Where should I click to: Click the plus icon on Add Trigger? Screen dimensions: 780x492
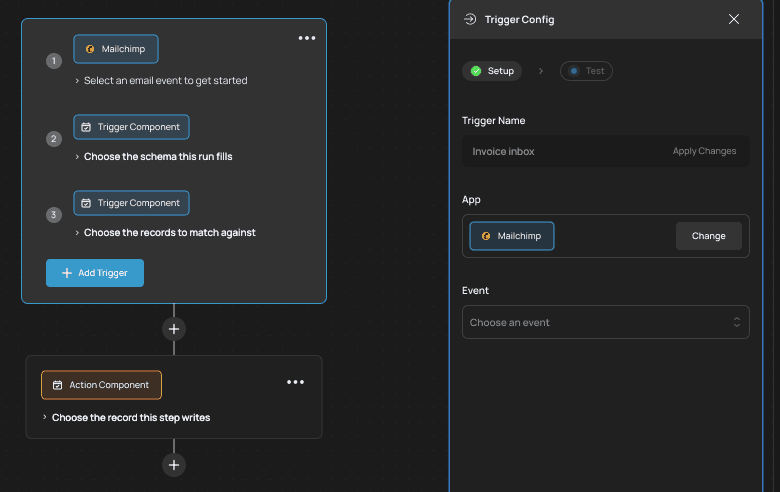pyautogui.click(x=67, y=273)
